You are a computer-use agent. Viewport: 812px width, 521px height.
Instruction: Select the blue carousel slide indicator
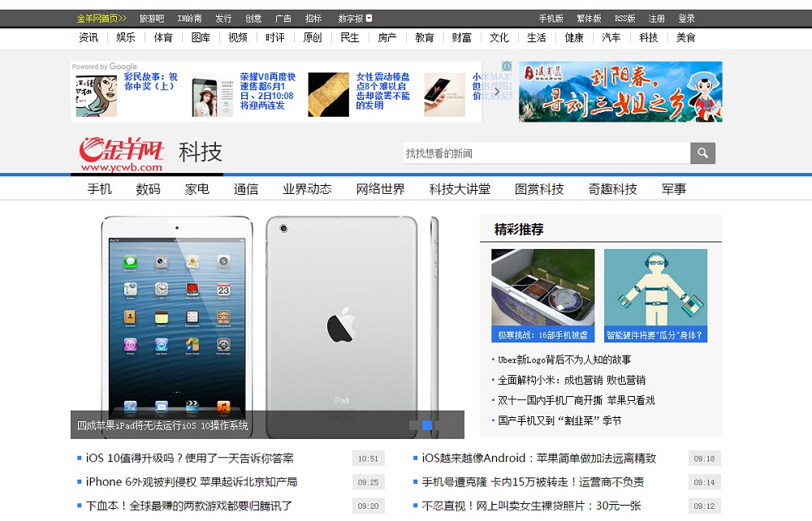427,425
